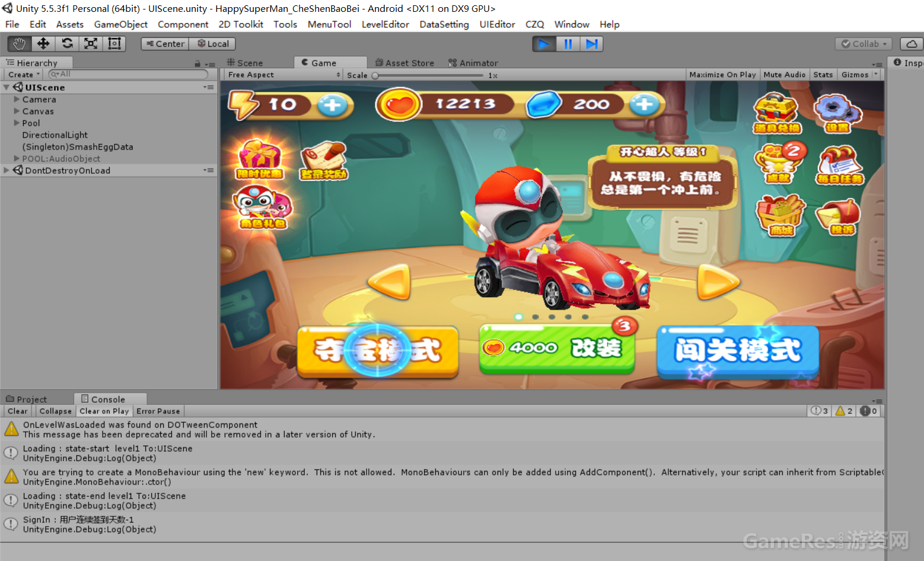Click the heart coin icon beside 12213
Image resolution: width=924 pixels, height=561 pixels.
[x=399, y=104]
